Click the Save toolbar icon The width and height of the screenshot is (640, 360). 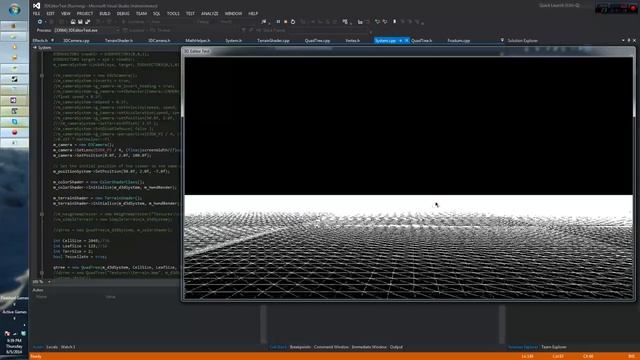click(x=80, y=22)
